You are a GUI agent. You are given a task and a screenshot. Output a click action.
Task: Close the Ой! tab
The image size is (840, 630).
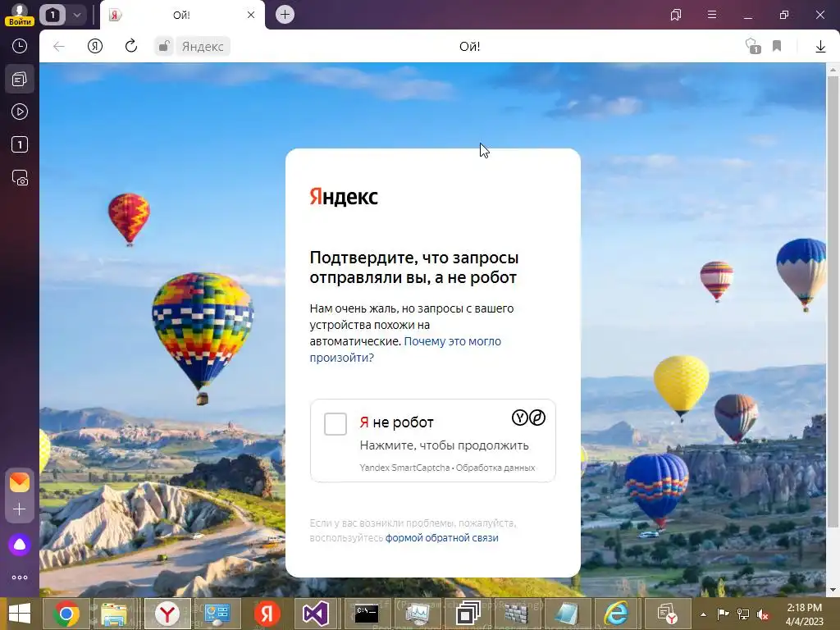(x=251, y=15)
